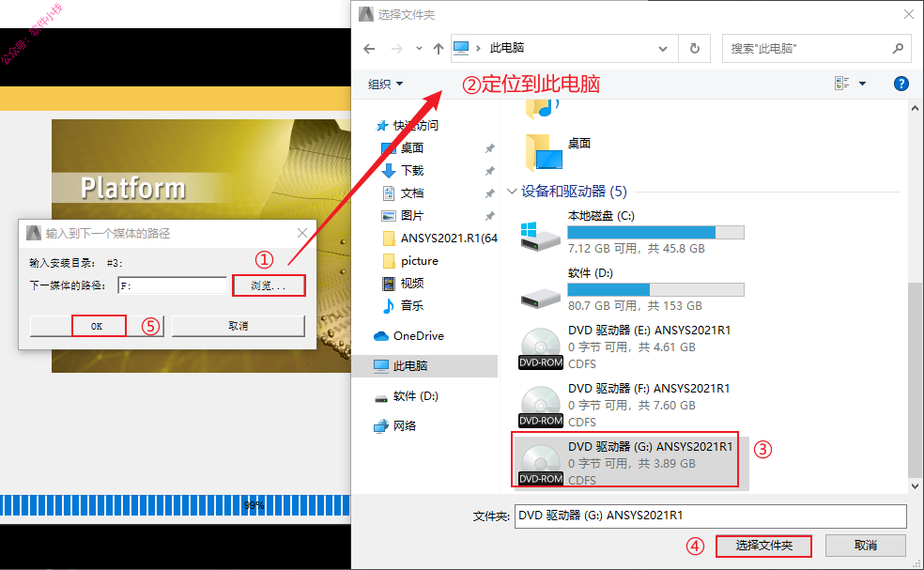
Task: Open recent locations dropdown arrow
Action: coord(419,48)
